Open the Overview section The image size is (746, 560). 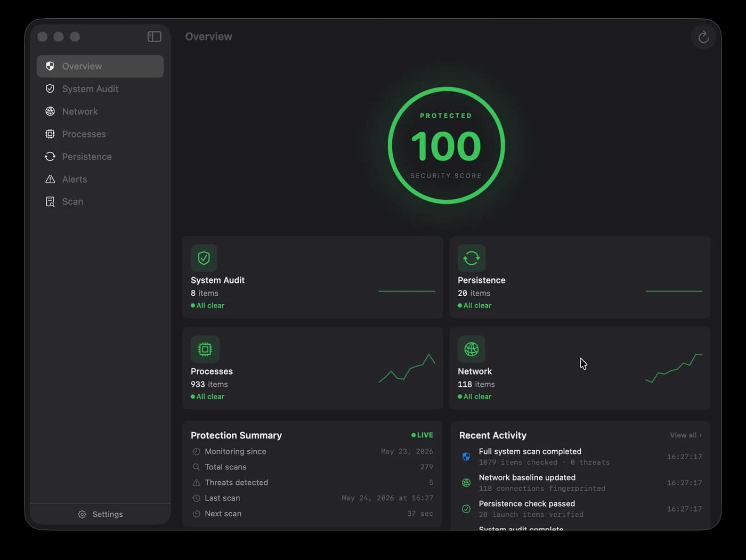coord(100,66)
